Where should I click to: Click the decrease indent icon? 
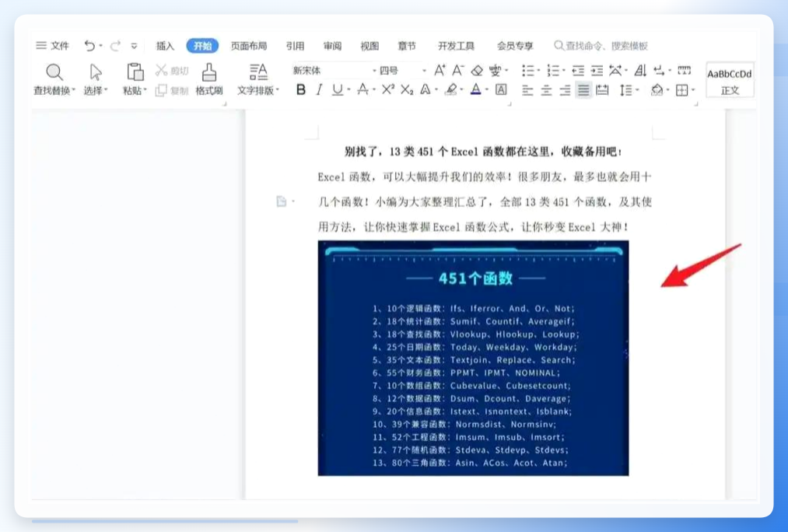click(578, 70)
